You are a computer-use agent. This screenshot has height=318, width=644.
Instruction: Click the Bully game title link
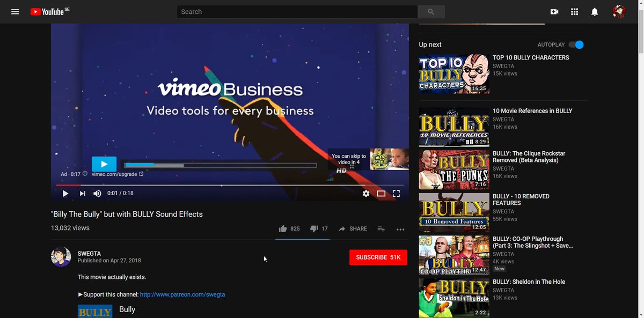(127, 309)
